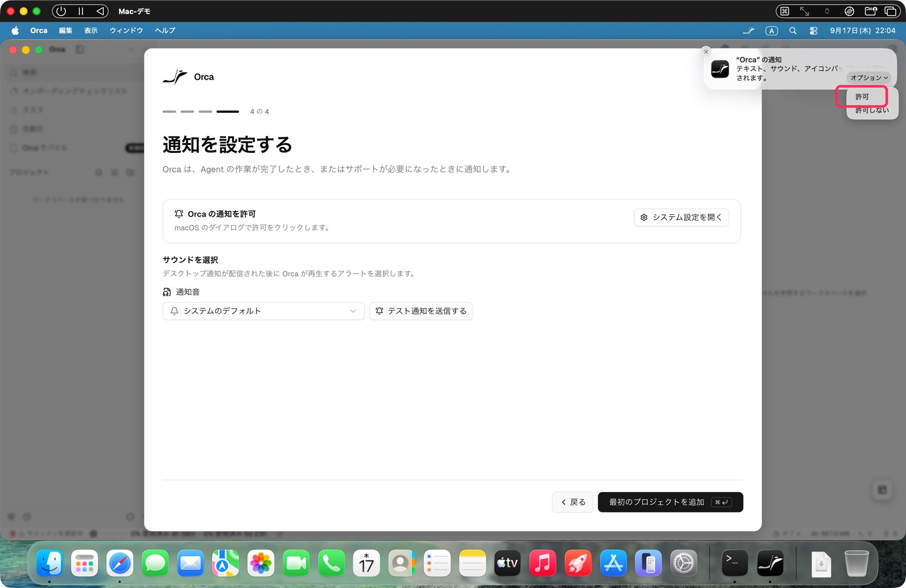Pause the Mac-デモ virtual machine
This screenshot has width=906, height=588.
pyautogui.click(x=81, y=11)
